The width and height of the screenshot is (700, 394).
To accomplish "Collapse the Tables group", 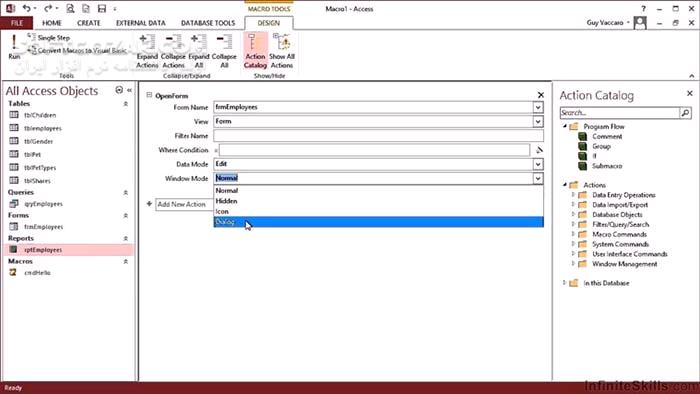I will (125, 104).
